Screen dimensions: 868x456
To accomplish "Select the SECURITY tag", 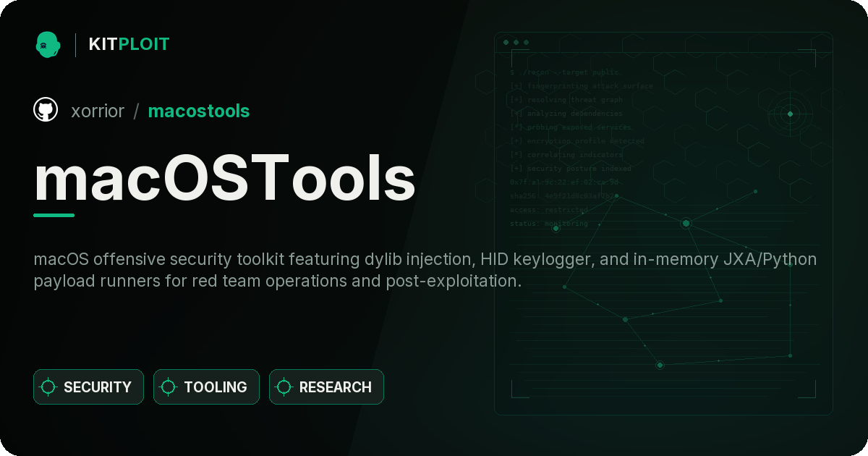I will point(88,387).
